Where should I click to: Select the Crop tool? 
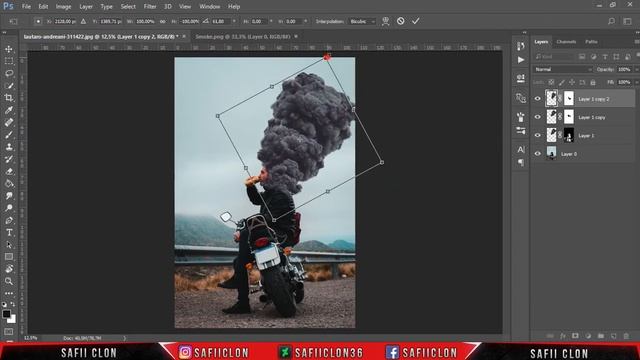(9, 98)
